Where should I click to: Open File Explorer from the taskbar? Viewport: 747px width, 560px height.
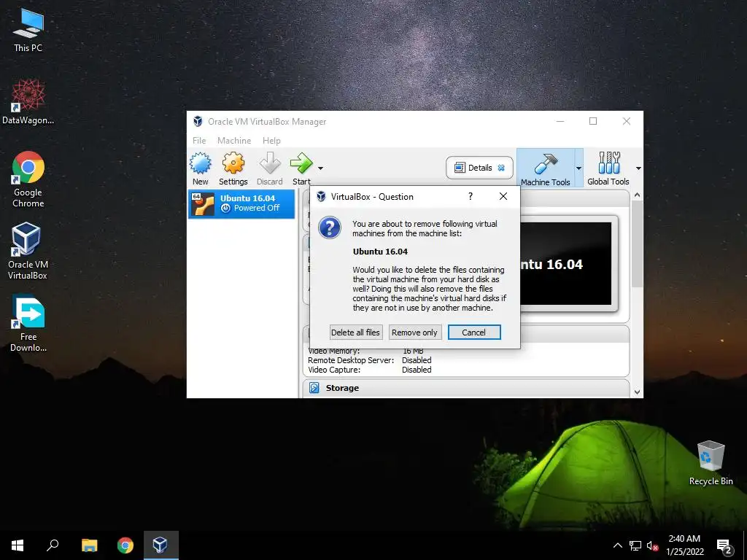pos(89,545)
